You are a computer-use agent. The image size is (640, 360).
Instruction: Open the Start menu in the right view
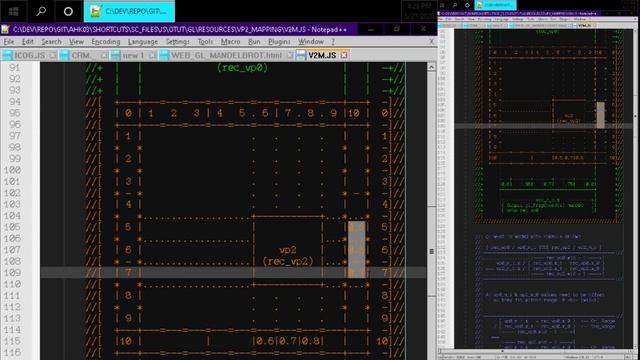[x=442, y=5]
